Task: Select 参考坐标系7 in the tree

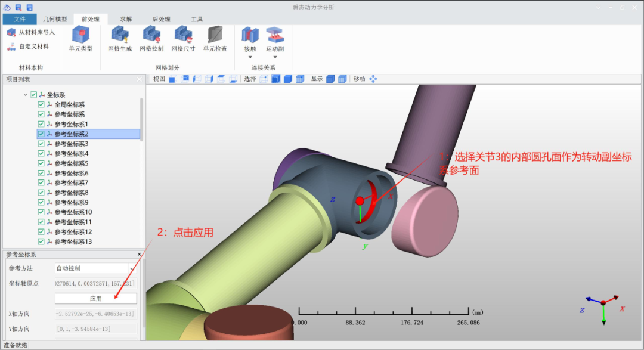Action: 72,183
